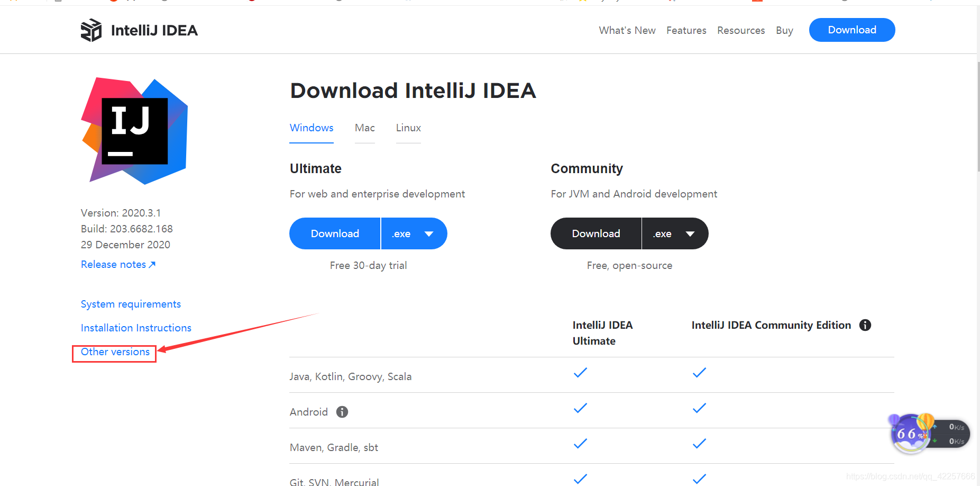Click the floating 66% speed widget
This screenshot has width=980, height=486.
(930, 434)
